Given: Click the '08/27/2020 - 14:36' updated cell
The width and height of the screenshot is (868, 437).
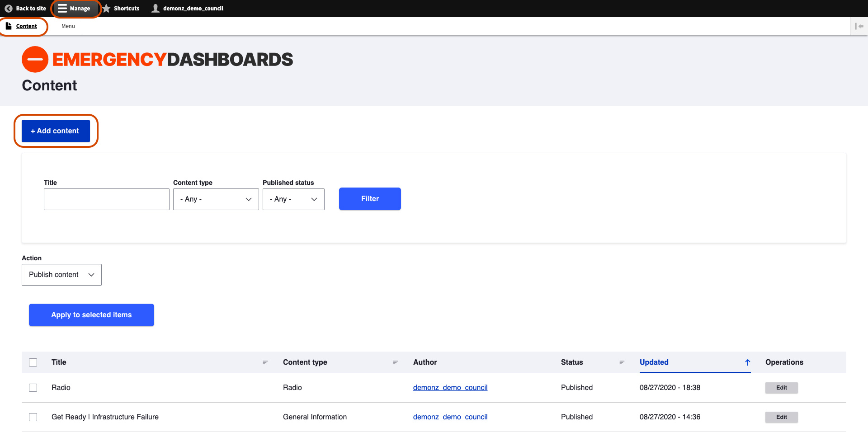Looking at the screenshot, I should (x=670, y=417).
